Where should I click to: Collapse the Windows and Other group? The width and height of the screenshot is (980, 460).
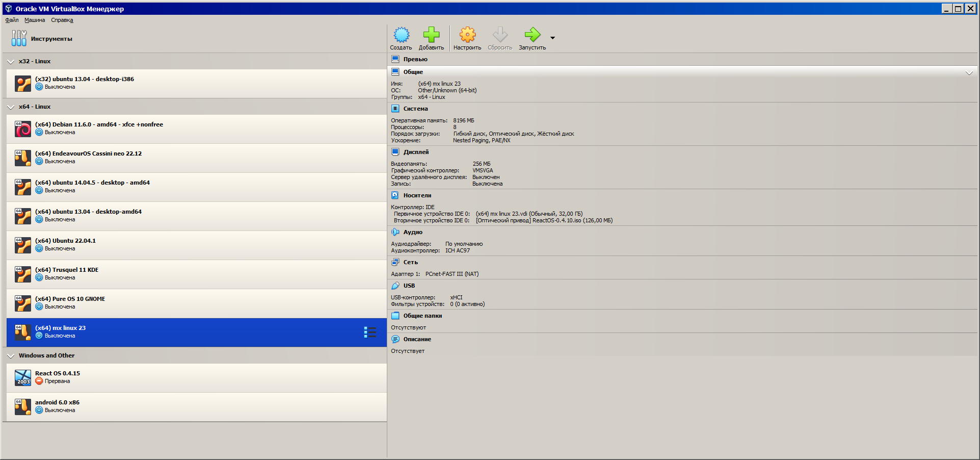tap(11, 356)
